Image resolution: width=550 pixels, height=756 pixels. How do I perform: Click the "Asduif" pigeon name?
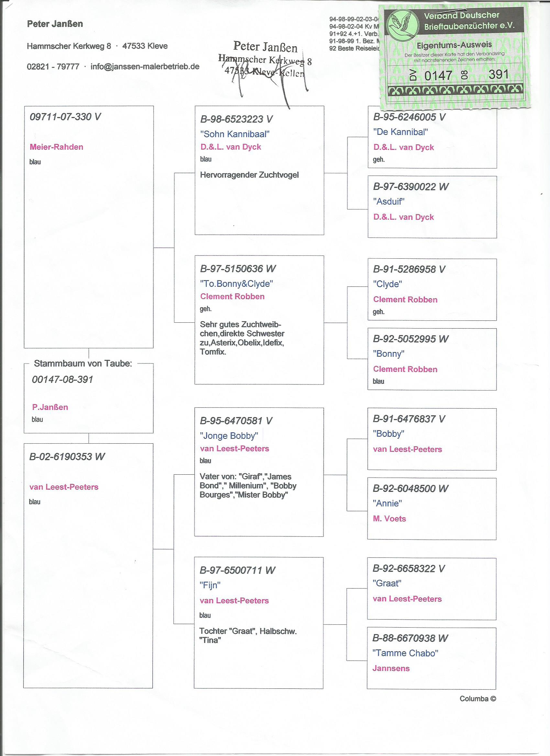pos(389,201)
